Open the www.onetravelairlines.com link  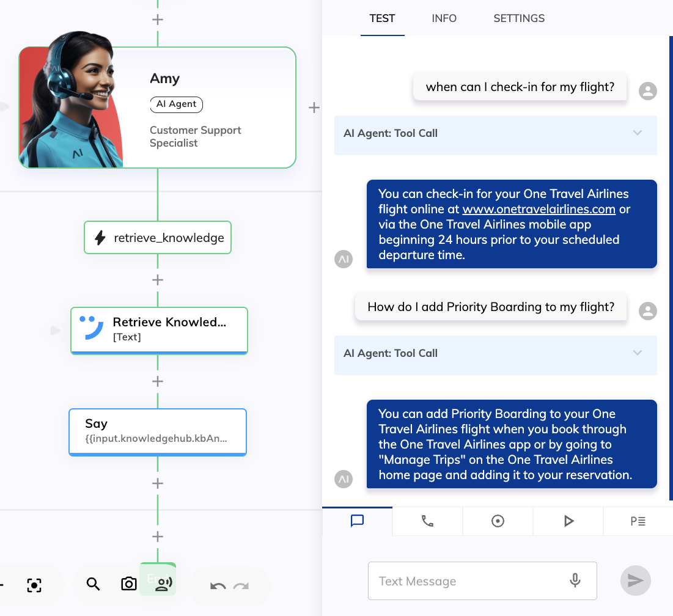pyautogui.click(x=539, y=209)
